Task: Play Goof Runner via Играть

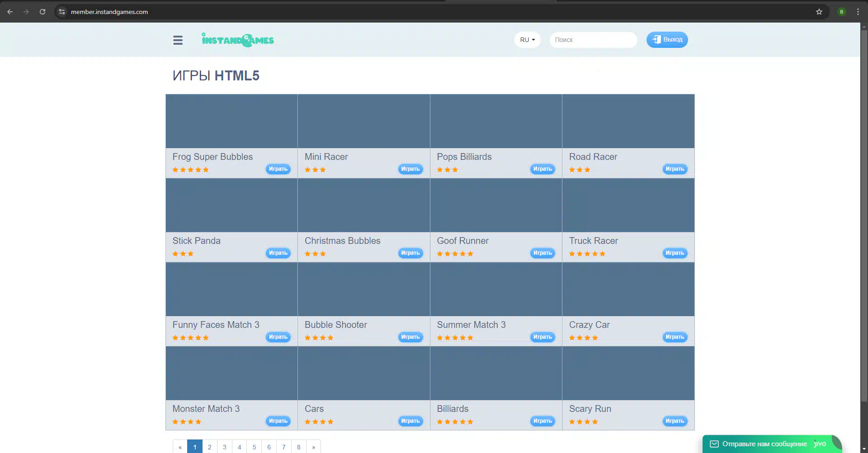Action: 542,253
